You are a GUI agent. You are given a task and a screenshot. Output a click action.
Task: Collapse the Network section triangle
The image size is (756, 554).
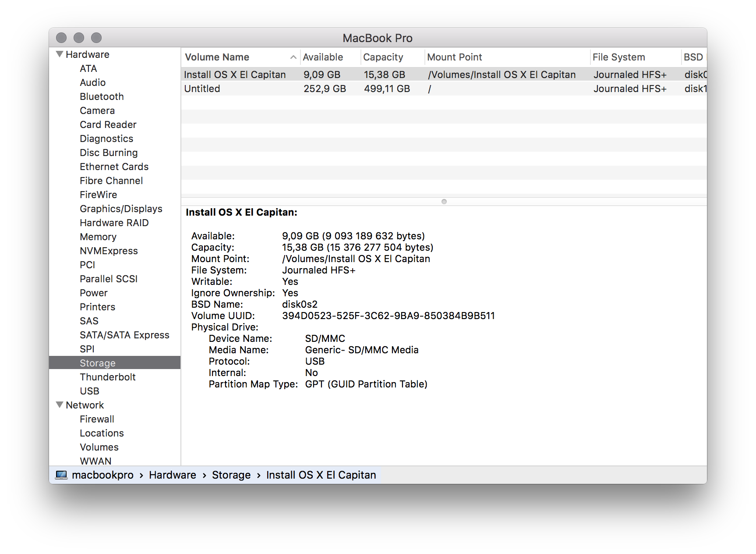(60, 405)
